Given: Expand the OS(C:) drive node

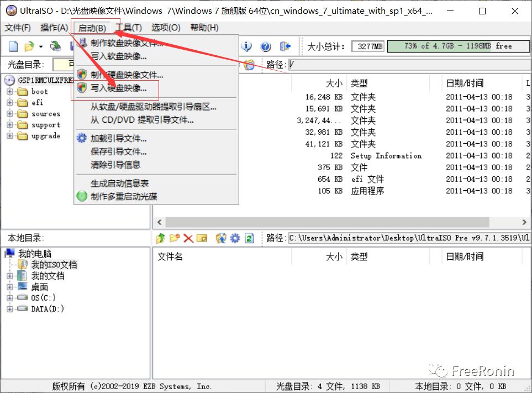Looking at the screenshot, I should point(10,298).
